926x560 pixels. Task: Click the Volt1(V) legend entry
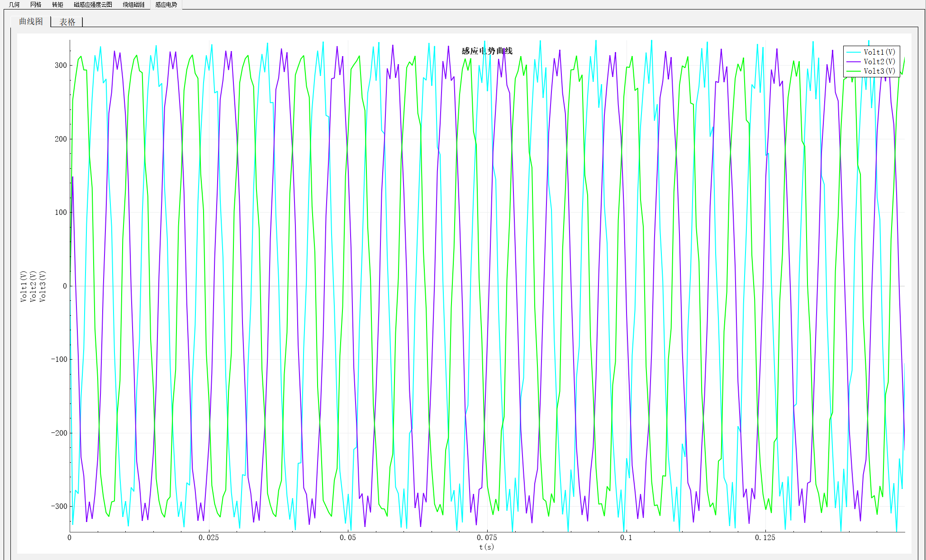point(879,52)
